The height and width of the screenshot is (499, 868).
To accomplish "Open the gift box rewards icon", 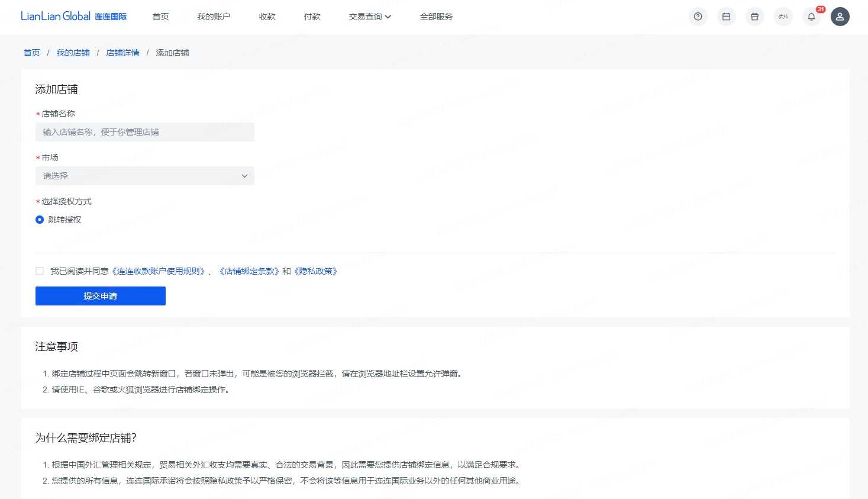I will 754,17.
